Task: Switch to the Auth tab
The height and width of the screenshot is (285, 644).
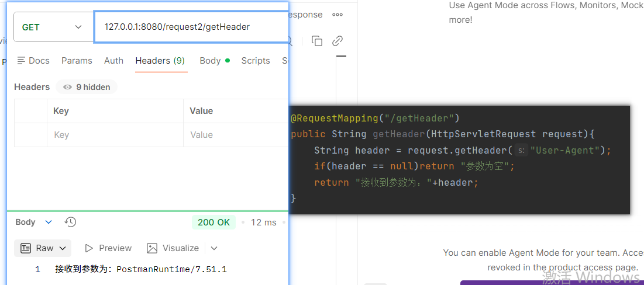Action: (114, 61)
